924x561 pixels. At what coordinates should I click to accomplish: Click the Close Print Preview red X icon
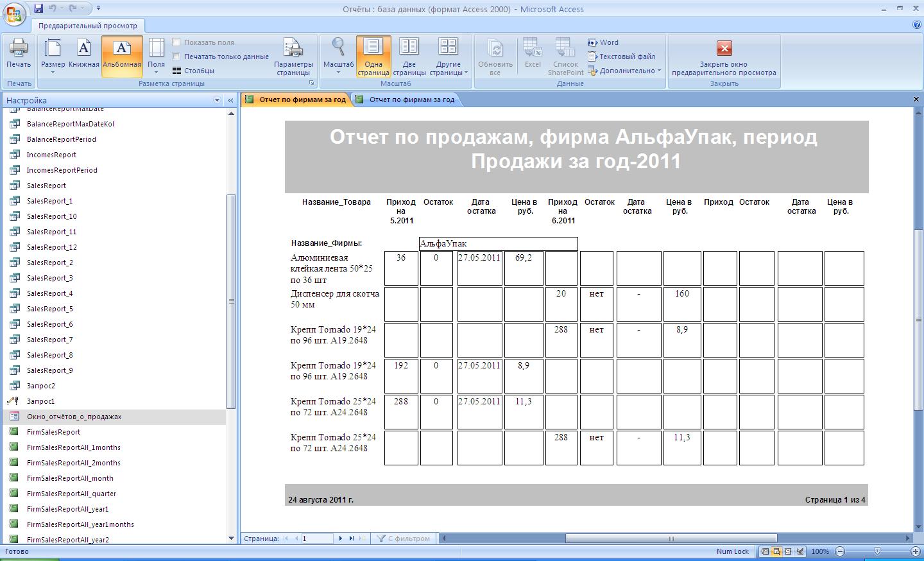pos(724,49)
